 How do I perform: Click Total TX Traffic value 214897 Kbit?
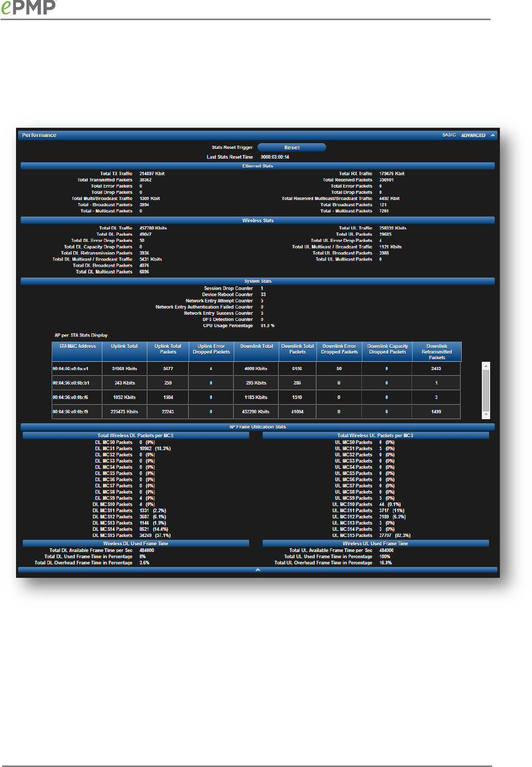pos(152,174)
